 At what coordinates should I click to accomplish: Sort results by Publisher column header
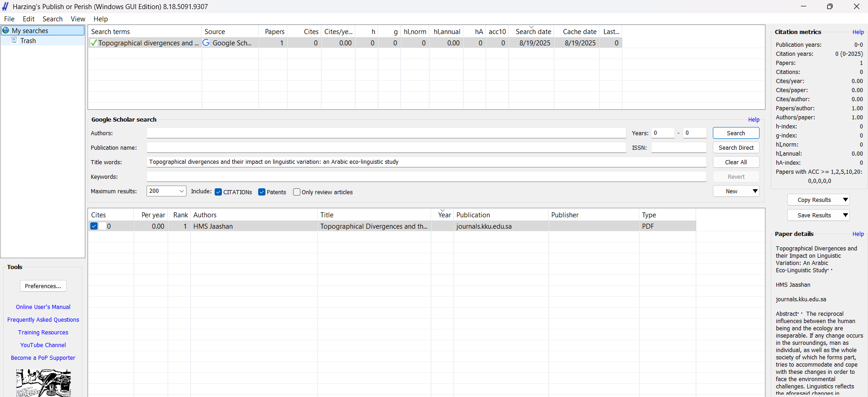(x=594, y=215)
